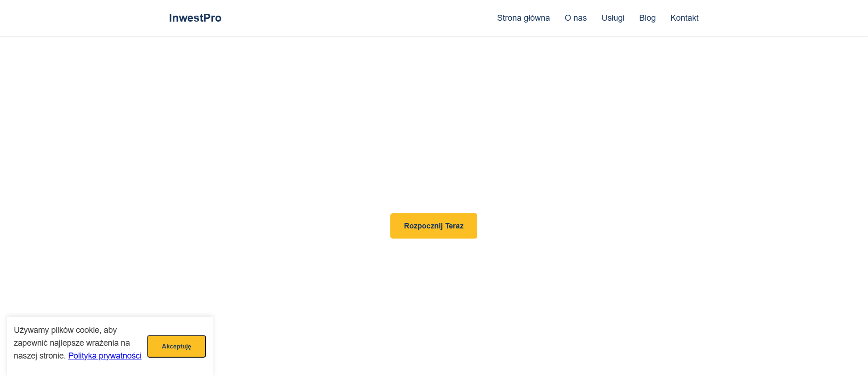Open the Strona główna page

pyautogui.click(x=523, y=18)
